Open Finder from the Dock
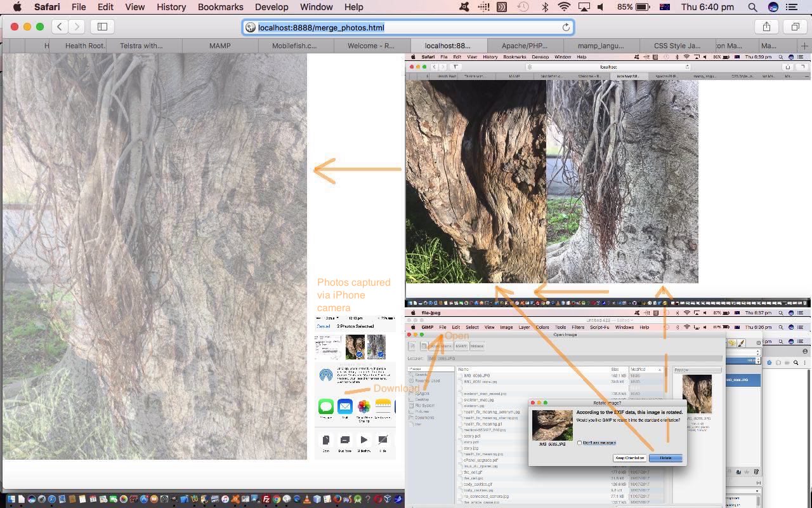 click(11, 499)
